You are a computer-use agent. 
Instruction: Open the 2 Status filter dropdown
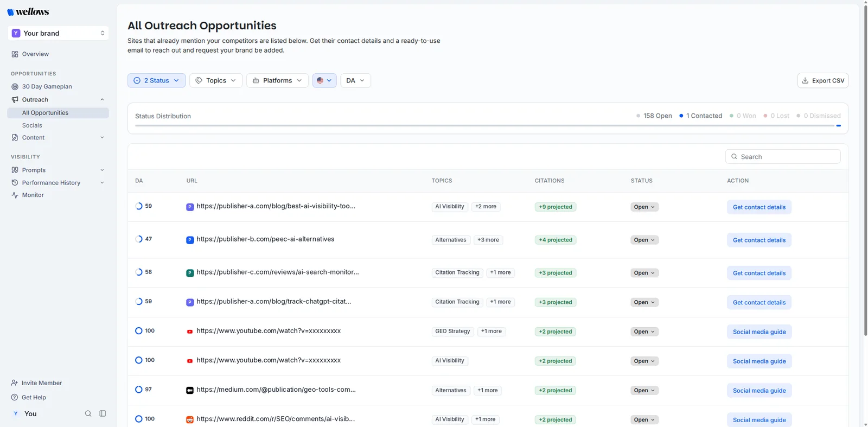(x=157, y=80)
